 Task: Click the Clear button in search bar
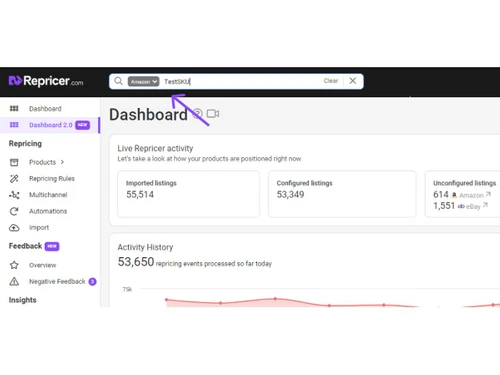click(x=331, y=81)
